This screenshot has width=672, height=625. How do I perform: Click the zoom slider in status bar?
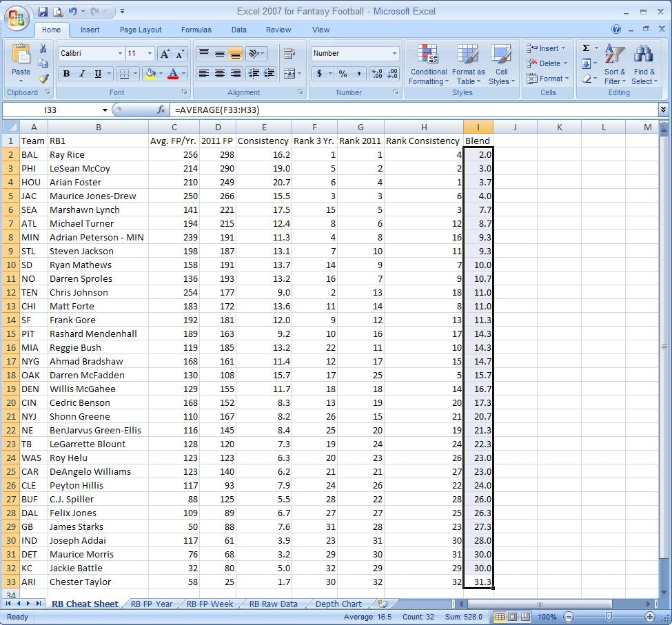pyautogui.click(x=609, y=617)
